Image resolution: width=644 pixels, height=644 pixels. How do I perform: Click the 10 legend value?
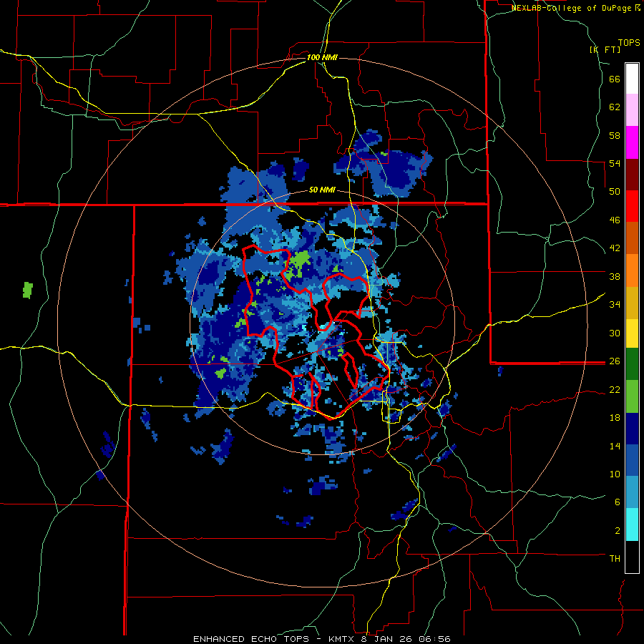coord(615,474)
